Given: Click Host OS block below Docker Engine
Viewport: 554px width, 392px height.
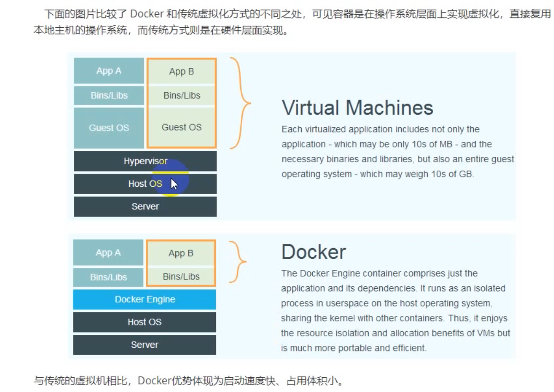Looking at the screenshot, I should [145, 322].
